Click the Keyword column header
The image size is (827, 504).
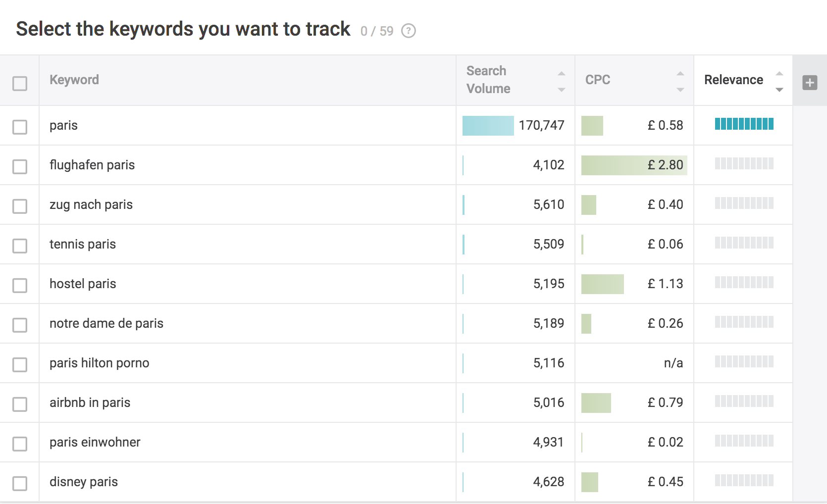74,80
